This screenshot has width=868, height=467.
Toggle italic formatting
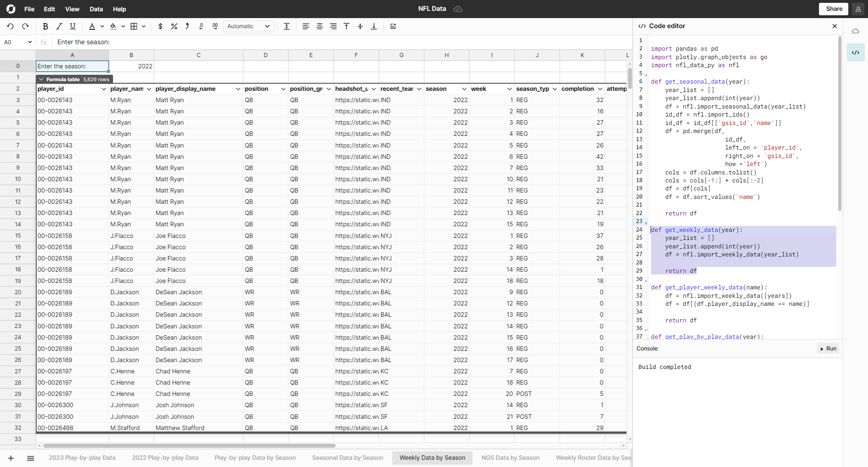point(59,26)
